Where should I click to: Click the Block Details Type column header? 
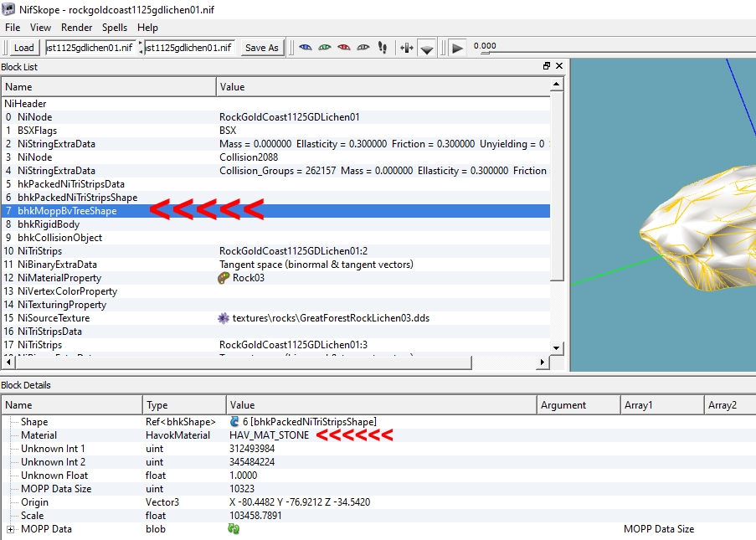(x=184, y=405)
